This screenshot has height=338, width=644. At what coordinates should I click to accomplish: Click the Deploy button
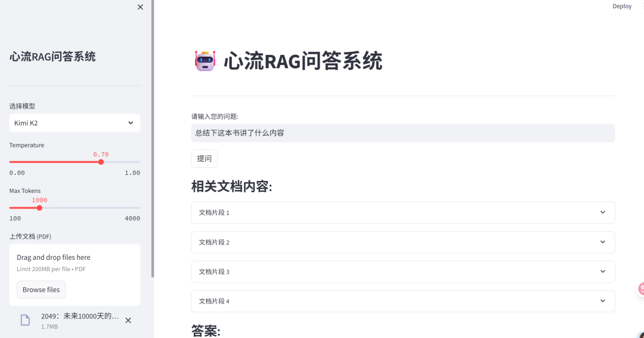(x=622, y=6)
